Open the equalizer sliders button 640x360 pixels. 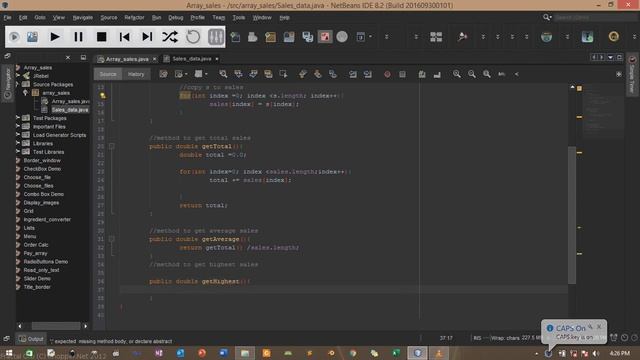[216, 37]
